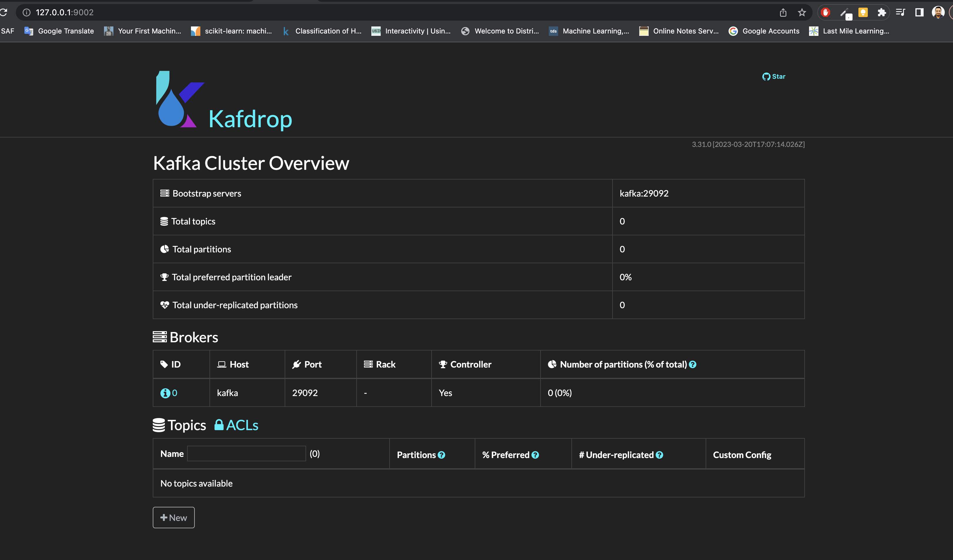Screen dimensions: 953x560
Task: Open the Google Translate bookmark
Action: click(59, 31)
